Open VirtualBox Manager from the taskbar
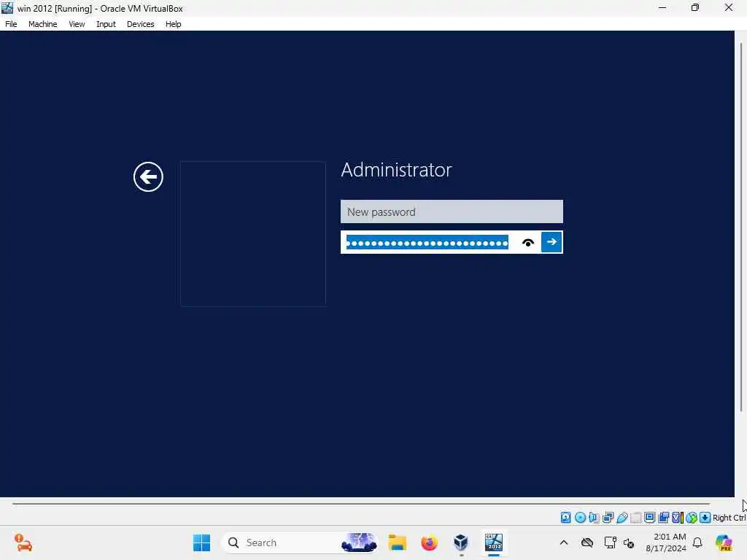The height and width of the screenshot is (560, 747). coord(461,542)
